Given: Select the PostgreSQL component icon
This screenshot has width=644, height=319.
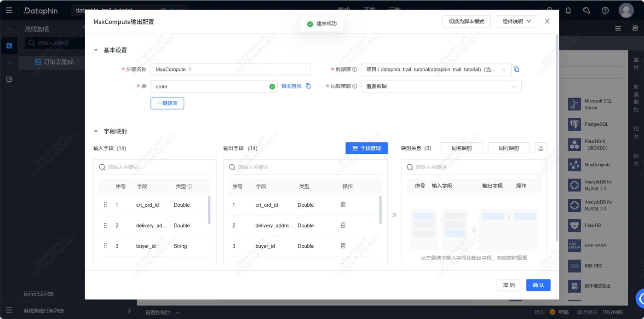Looking at the screenshot, I should [x=575, y=124].
